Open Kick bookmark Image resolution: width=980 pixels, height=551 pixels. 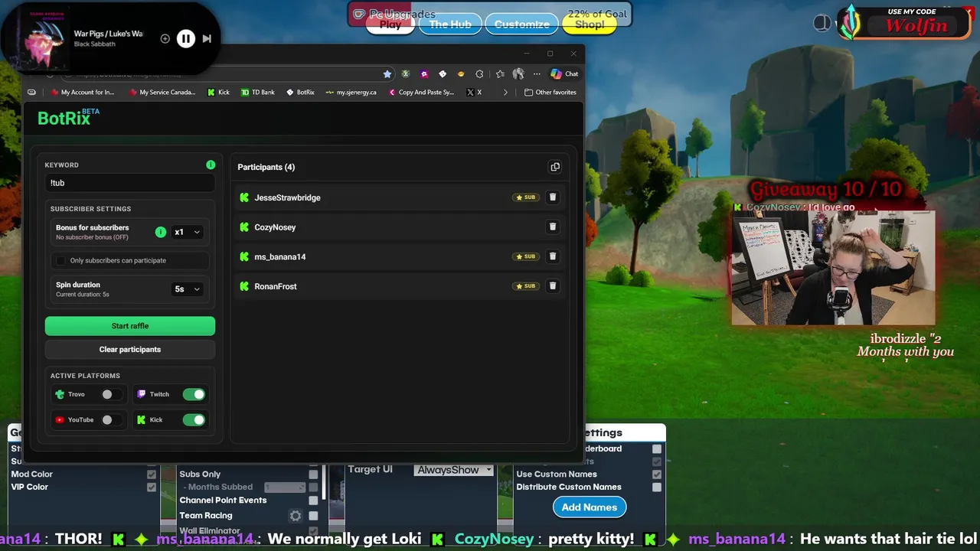tap(218, 92)
